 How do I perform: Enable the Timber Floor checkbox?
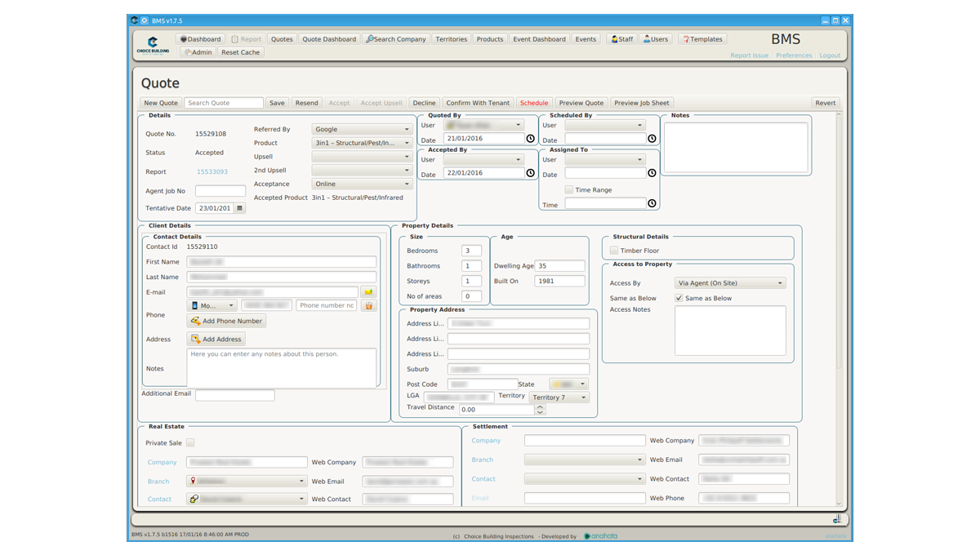pos(614,251)
